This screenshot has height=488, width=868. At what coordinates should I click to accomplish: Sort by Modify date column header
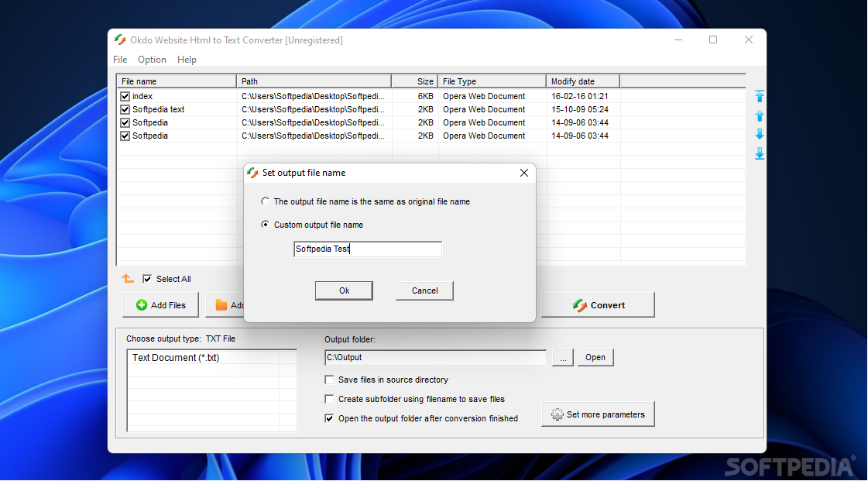click(583, 81)
